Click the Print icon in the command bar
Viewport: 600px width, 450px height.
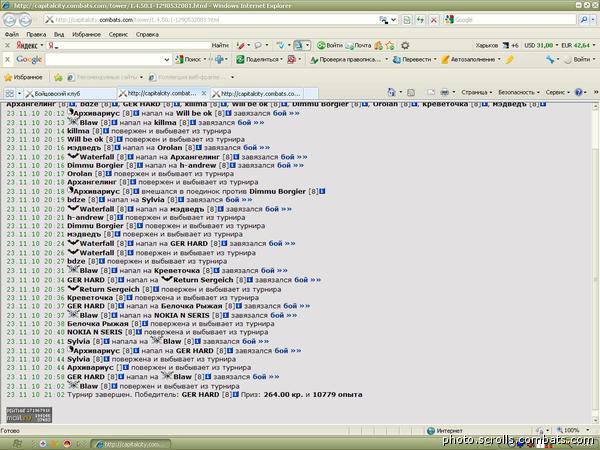pyautogui.click(x=444, y=92)
